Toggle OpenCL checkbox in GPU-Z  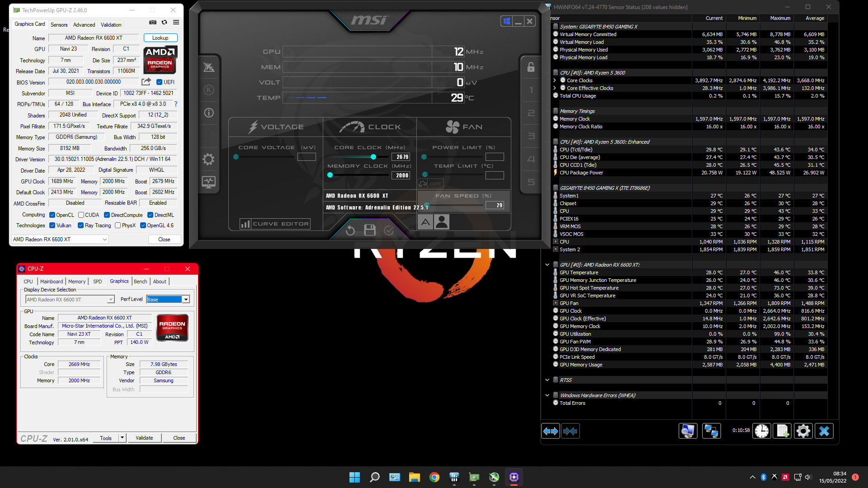[x=52, y=215]
